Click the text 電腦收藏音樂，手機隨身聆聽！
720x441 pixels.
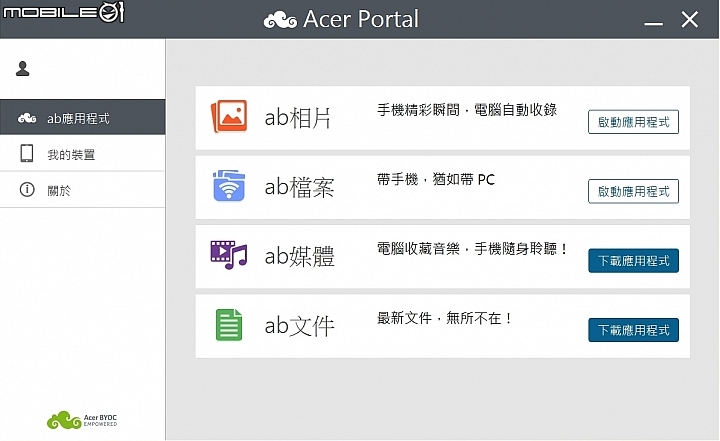click(x=472, y=249)
